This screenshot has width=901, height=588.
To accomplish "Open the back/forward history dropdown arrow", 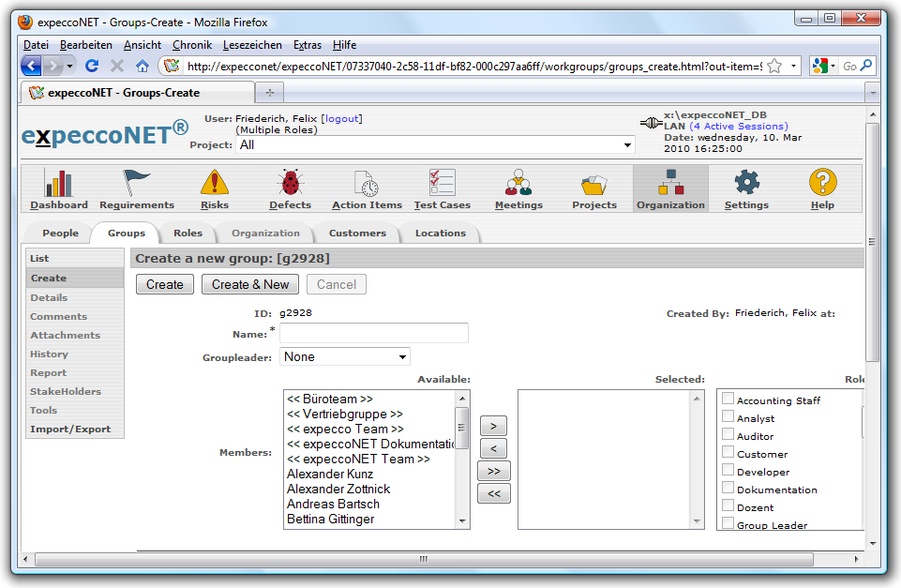I will click(70, 66).
